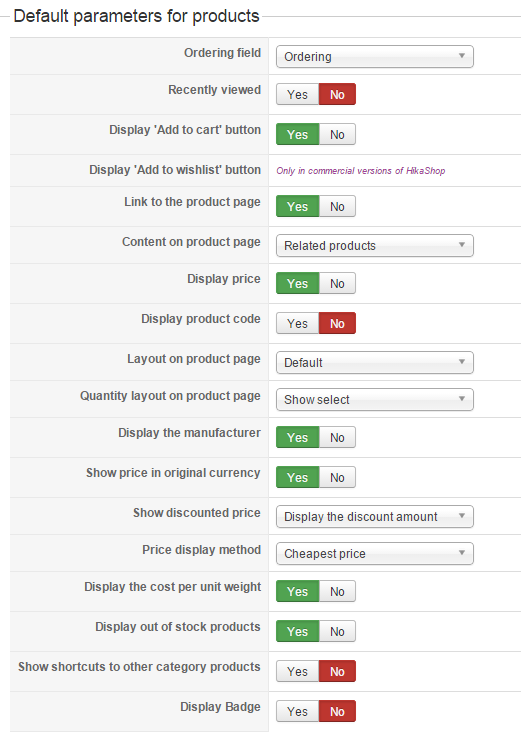Enable Show shortcuts to other category products

[x=297, y=671]
